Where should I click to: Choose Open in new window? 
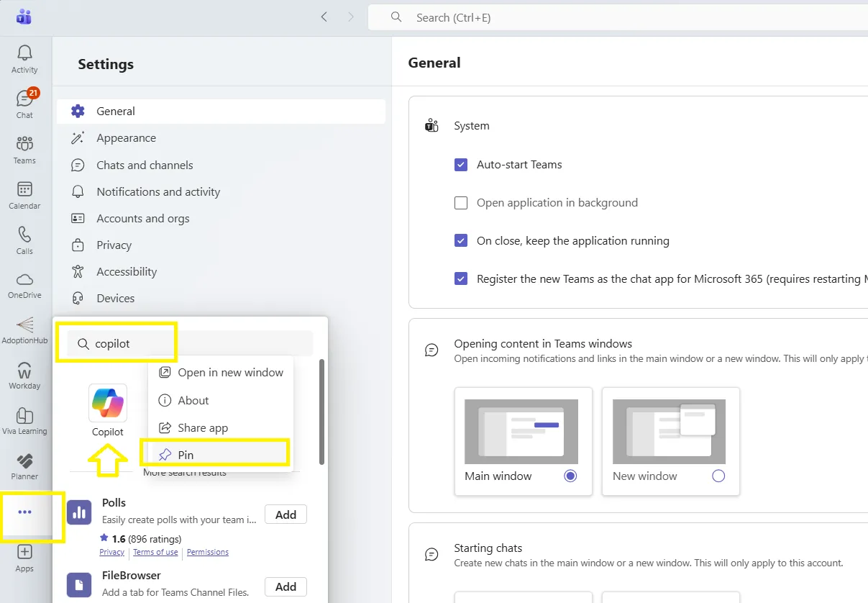tap(230, 373)
